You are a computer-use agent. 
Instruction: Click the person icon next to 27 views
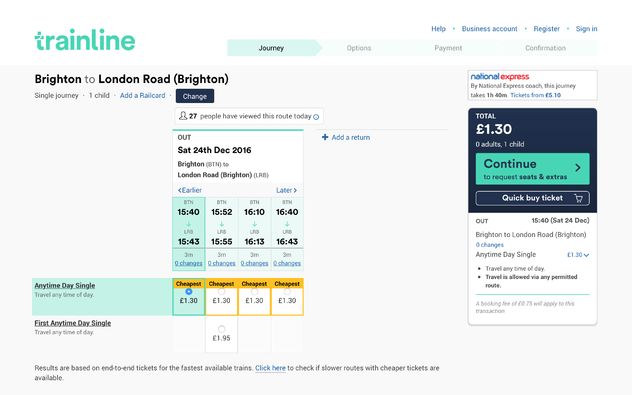tap(183, 116)
